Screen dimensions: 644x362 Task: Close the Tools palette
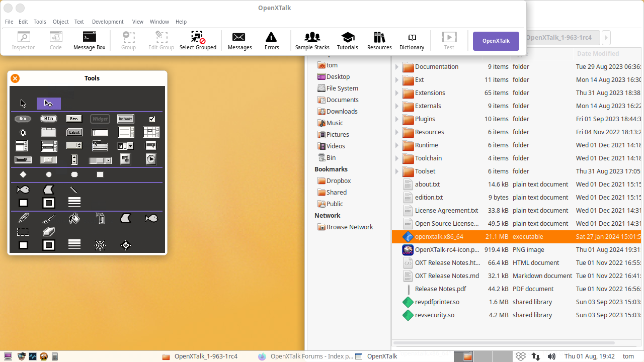(15, 78)
